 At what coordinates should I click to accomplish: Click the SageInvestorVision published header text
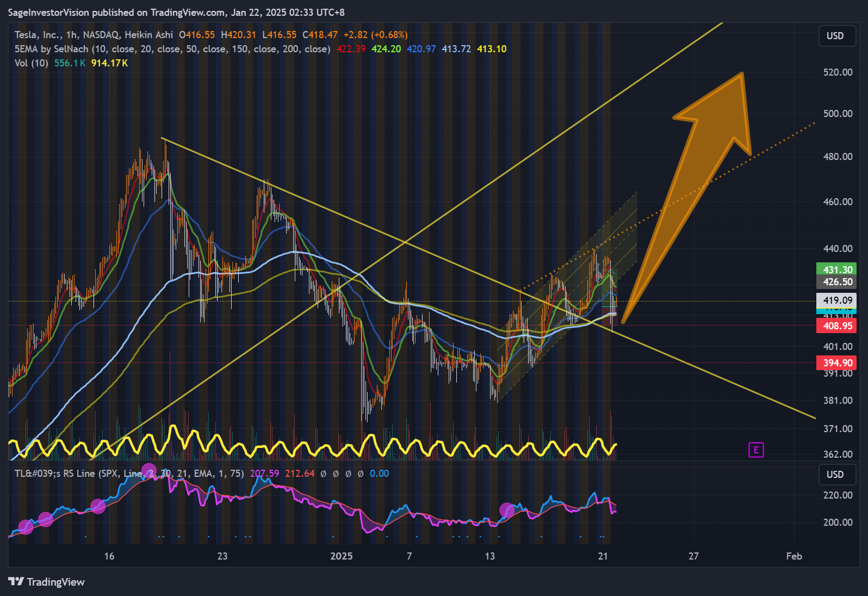(176, 12)
